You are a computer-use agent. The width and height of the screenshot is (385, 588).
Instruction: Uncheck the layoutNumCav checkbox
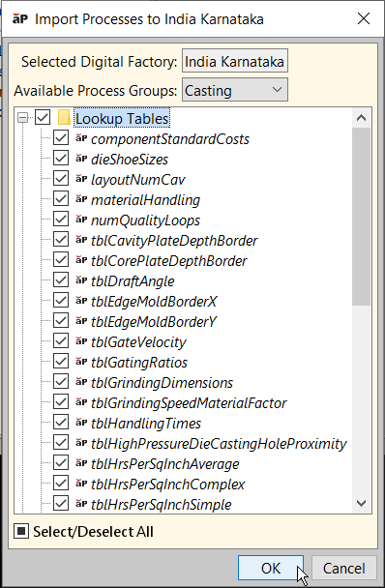tap(61, 179)
